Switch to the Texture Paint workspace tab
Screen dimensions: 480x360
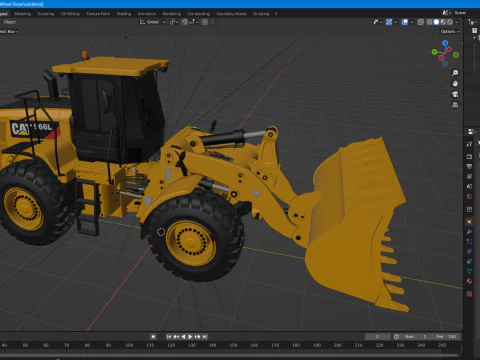tap(98, 14)
